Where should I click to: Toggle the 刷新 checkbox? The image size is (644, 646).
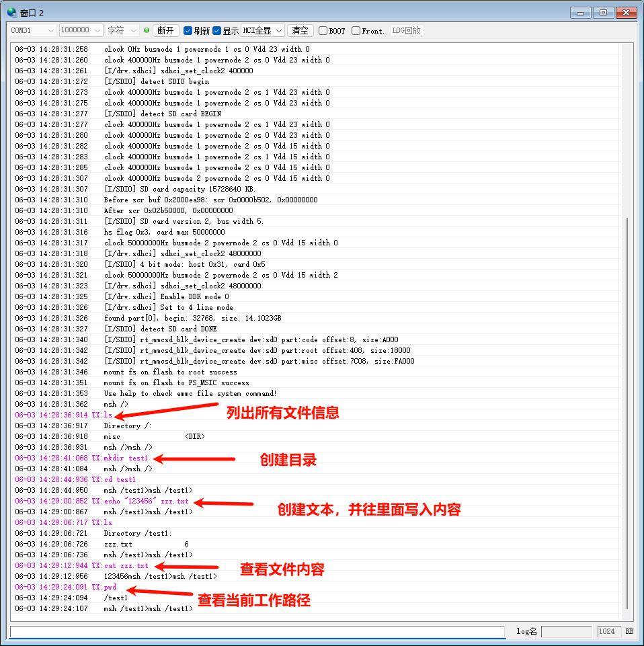(x=188, y=31)
